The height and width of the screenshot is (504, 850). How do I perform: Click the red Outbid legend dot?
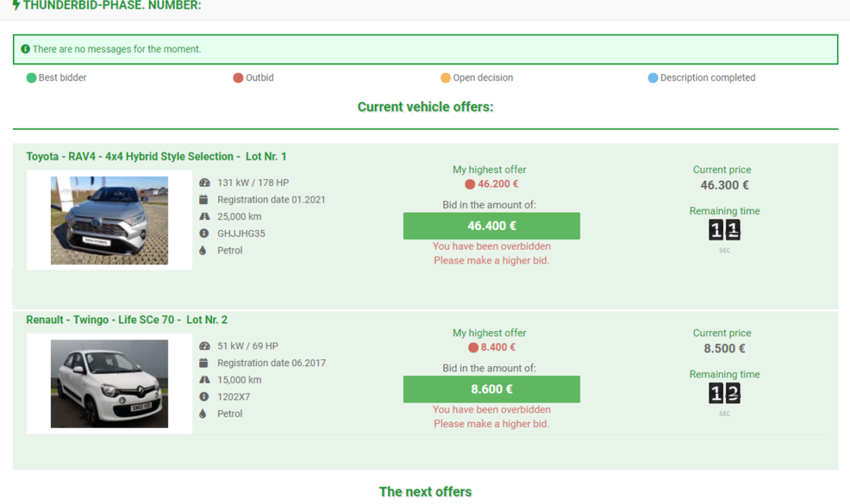pos(238,78)
